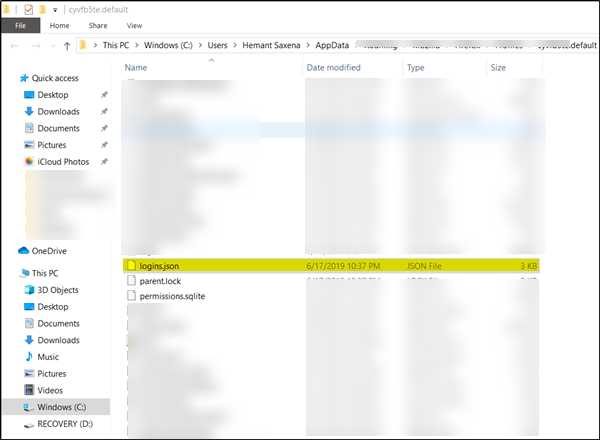Open the Home ribbon tab

pos(59,26)
